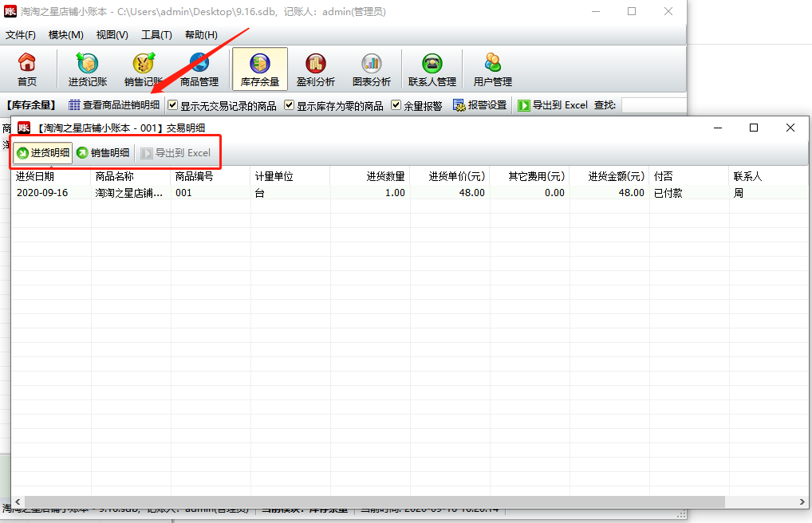The image size is (812, 523).
Task: Toggle 余量报警 checkbox
Action: (396, 105)
